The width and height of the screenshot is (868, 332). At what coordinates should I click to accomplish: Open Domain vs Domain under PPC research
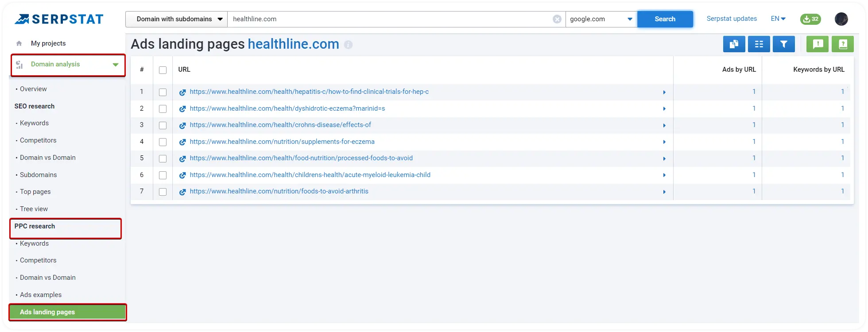tap(48, 278)
